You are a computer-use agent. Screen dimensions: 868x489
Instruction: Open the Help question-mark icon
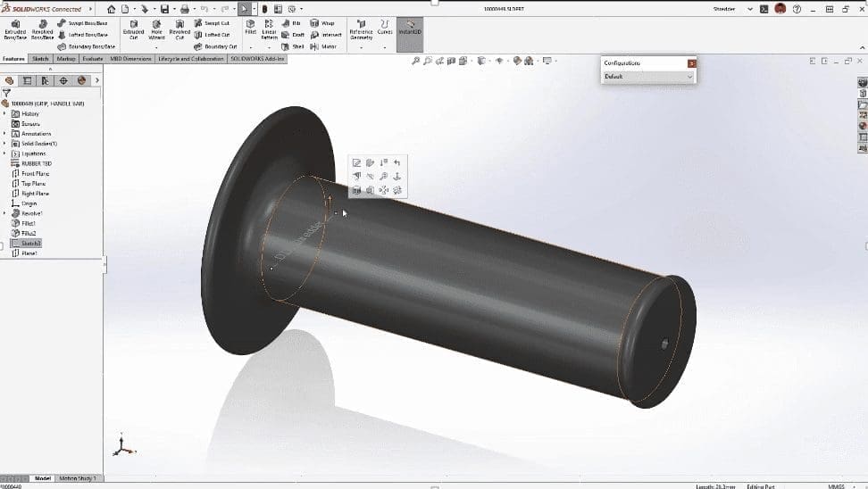click(797, 9)
